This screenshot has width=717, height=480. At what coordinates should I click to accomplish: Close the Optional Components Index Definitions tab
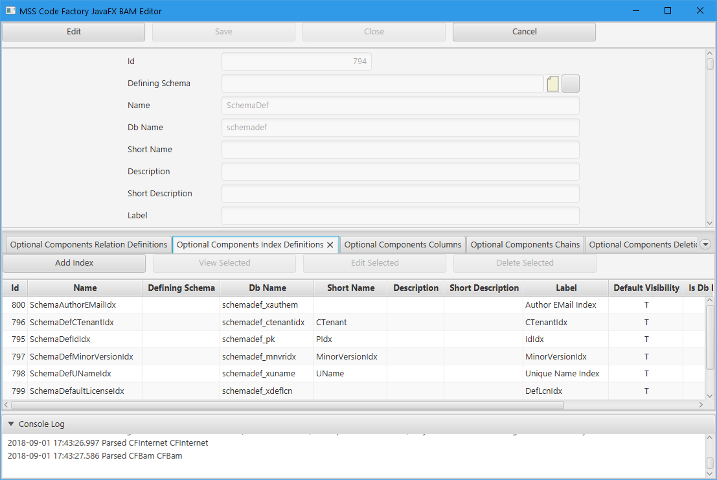click(x=330, y=244)
